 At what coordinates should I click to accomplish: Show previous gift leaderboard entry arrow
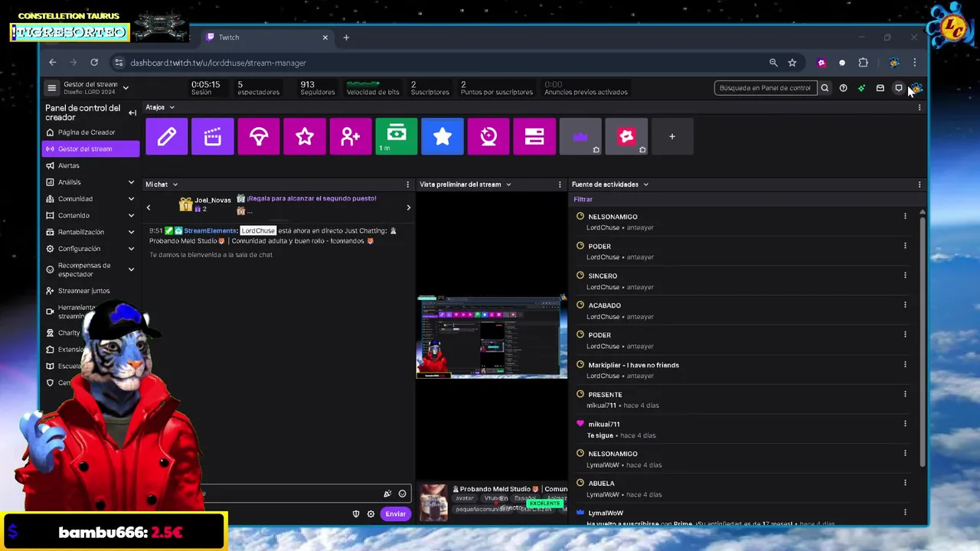[149, 207]
